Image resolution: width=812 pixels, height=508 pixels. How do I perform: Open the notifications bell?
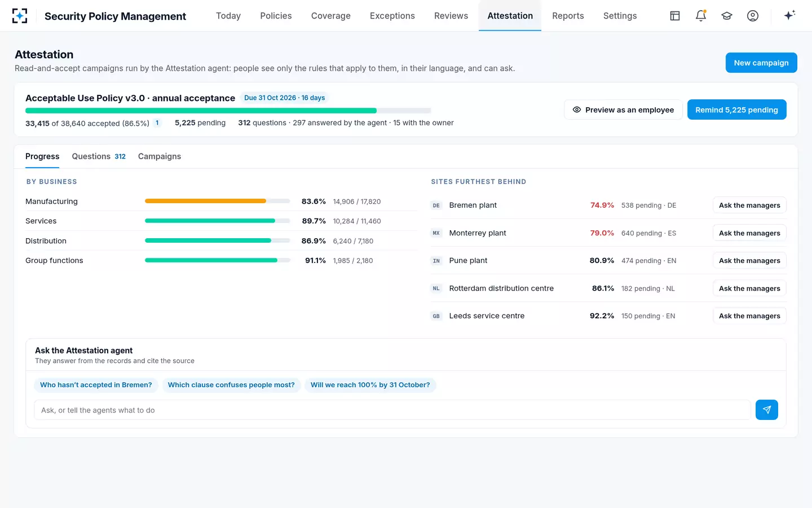tap(701, 16)
